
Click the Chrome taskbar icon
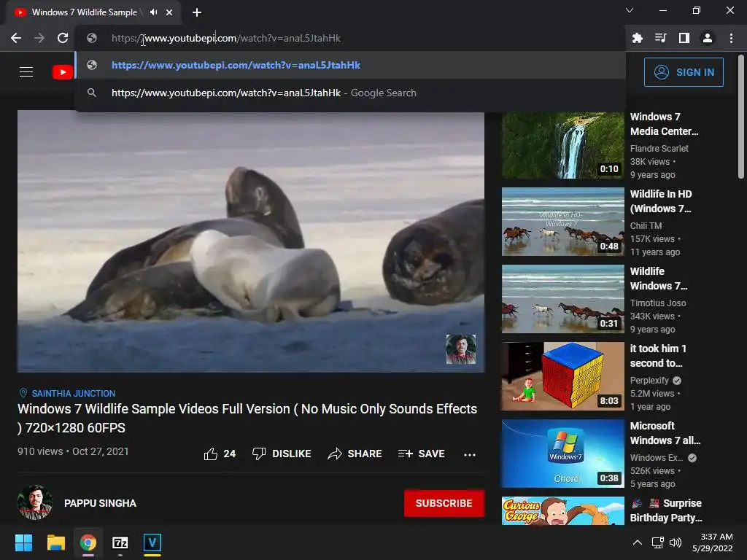pos(88,542)
